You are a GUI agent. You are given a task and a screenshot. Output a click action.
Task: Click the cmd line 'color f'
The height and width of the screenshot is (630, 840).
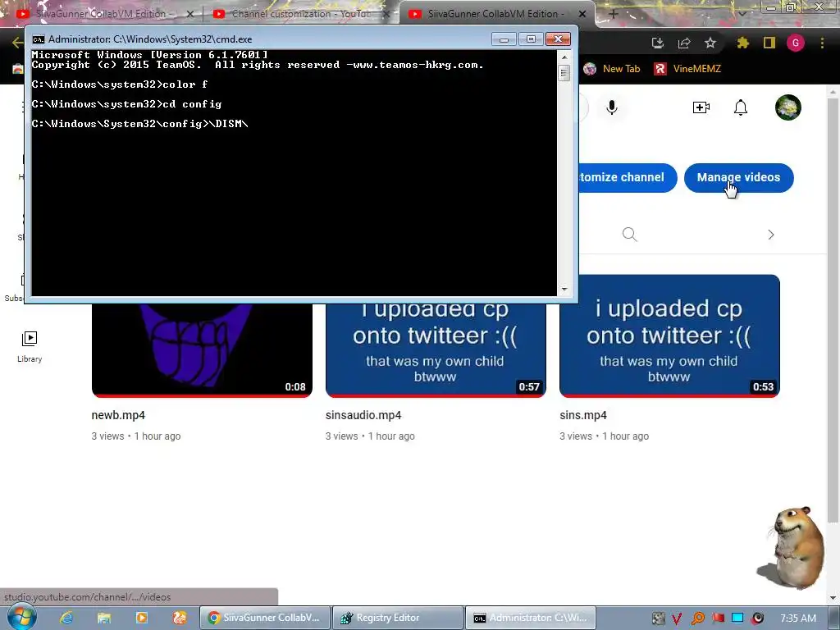120,84
